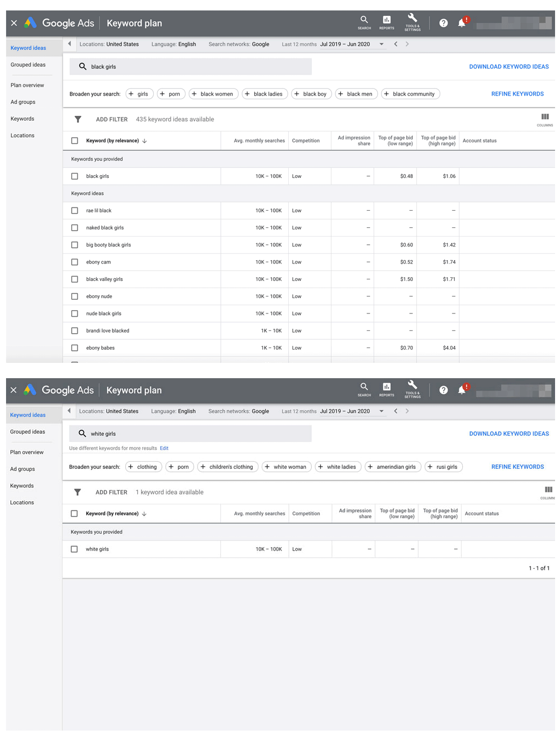This screenshot has width=560, height=741.
Task: Click magnifier icon beside white girls search text
Action: click(82, 434)
